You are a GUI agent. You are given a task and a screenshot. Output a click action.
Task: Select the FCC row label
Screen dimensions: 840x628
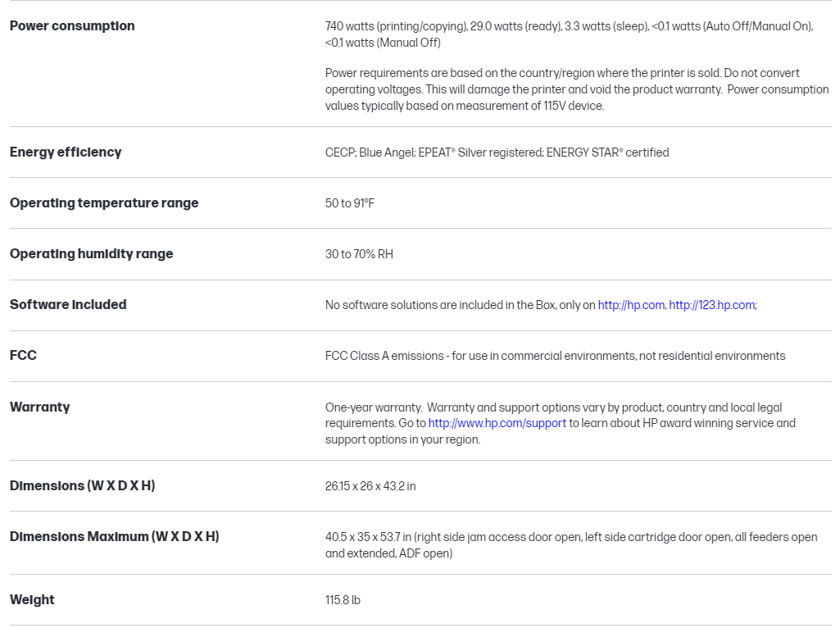tap(23, 355)
